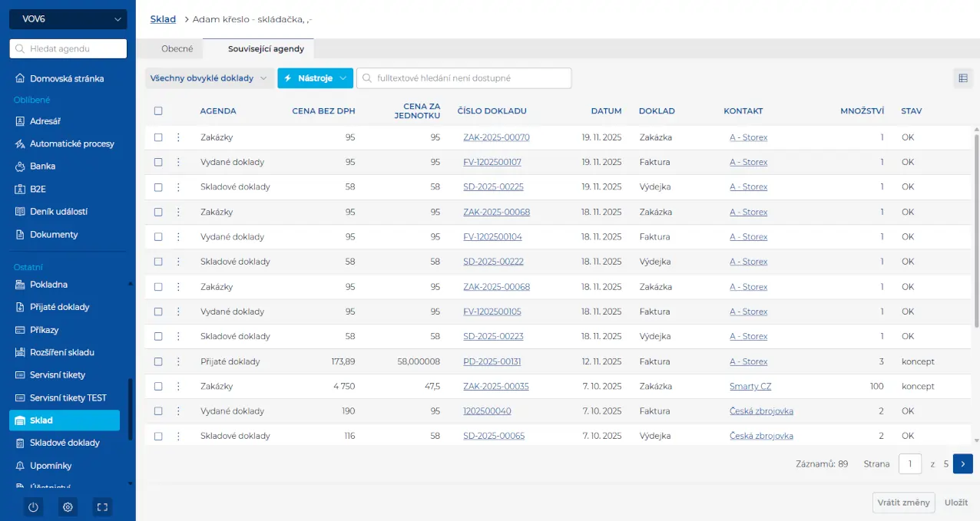
Task: Go to Banka in the sidebar
Action: (x=42, y=166)
